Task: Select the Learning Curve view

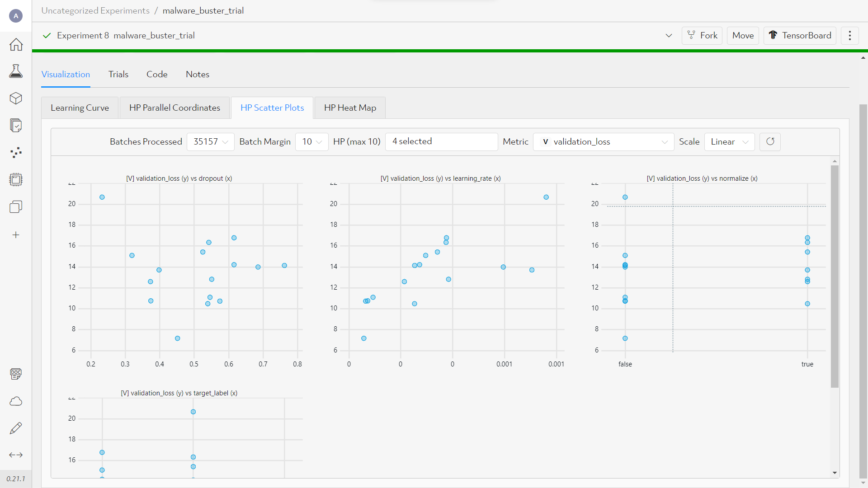Action: tap(80, 108)
